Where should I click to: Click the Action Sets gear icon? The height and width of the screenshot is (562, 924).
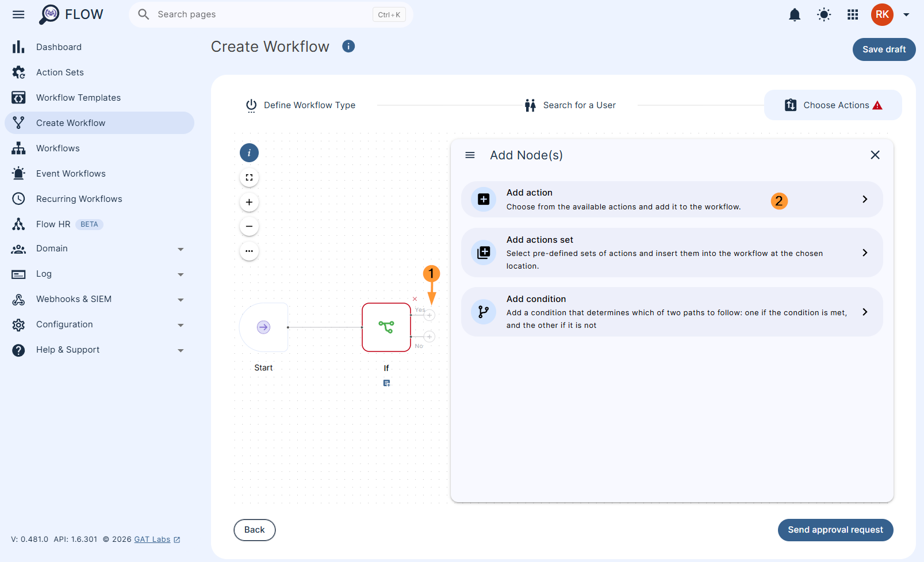18,72
